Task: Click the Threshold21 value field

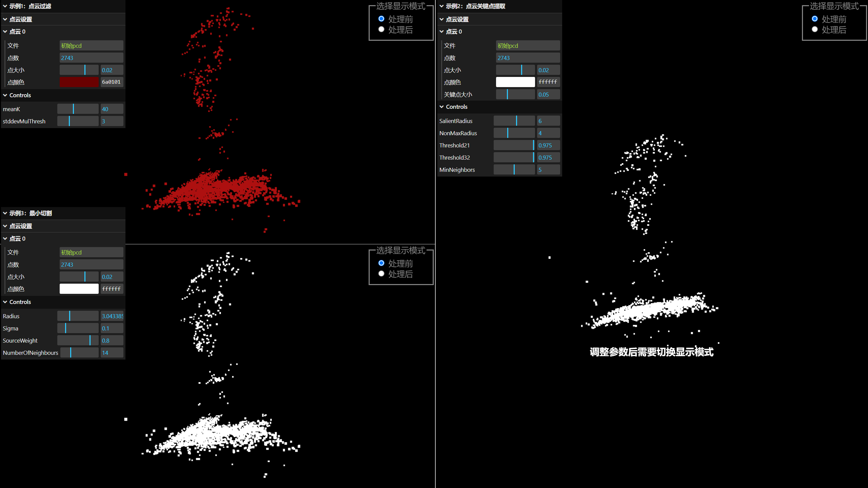Action: pos(548,145)
